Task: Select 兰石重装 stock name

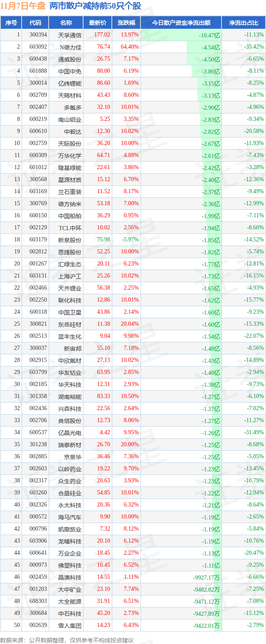Action: pos(70,192)
